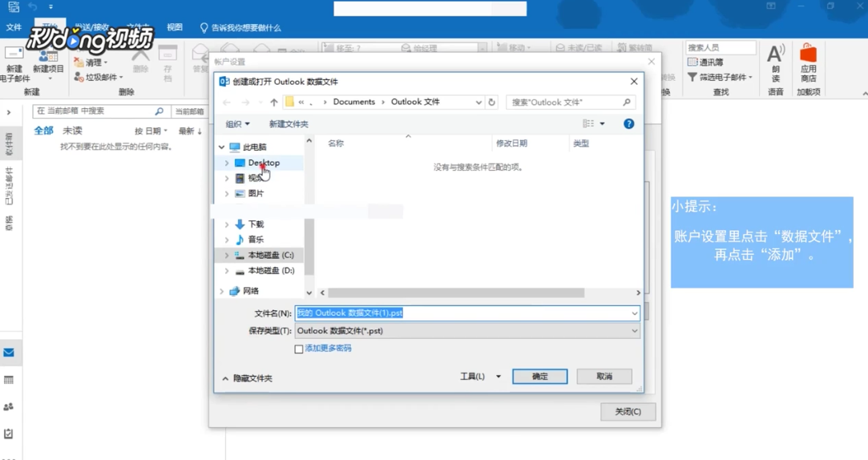Open 按日期 sort menu
This screenshot has height=460, width=868.
click(151, 131)
